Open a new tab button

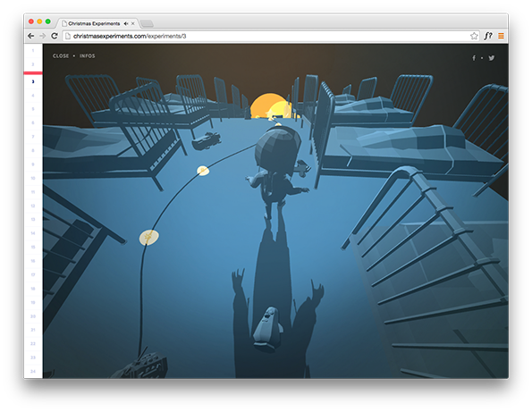pos(147,23)
